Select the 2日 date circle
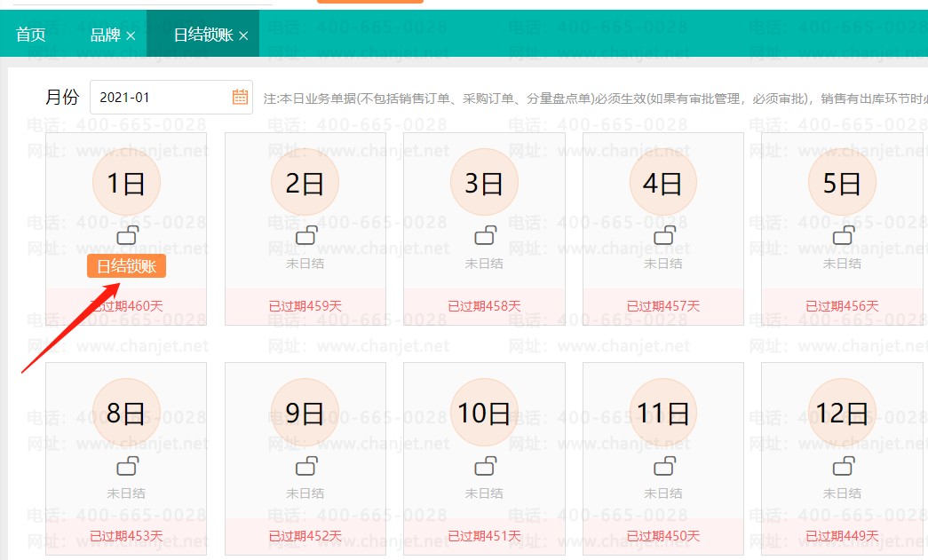Screen dimensions: 928x560 pyautogui.click(x=305, y=182)
